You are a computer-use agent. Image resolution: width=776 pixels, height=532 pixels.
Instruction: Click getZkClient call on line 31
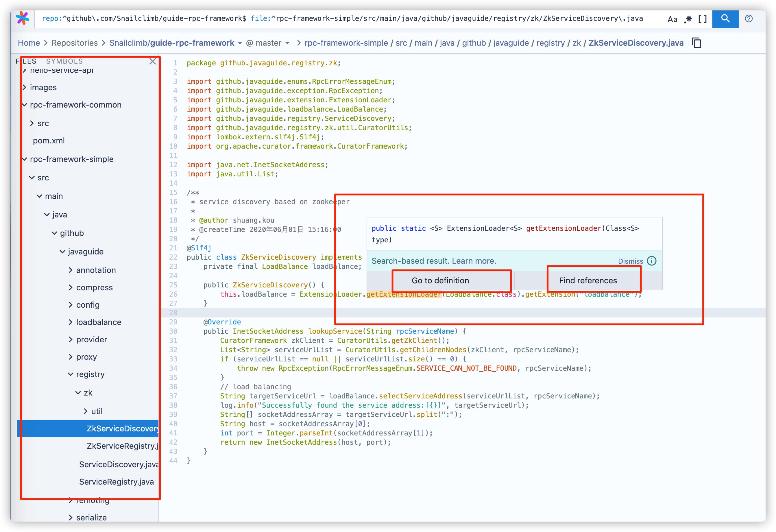414,341
